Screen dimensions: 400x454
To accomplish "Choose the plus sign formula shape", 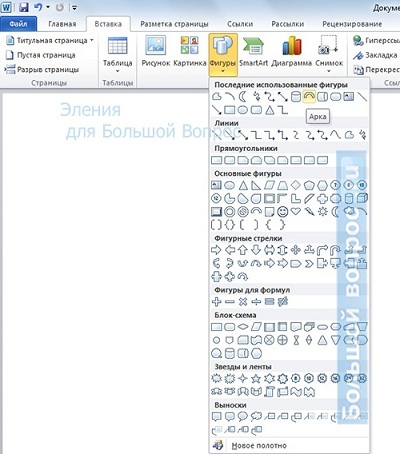I will pos(216,302).
